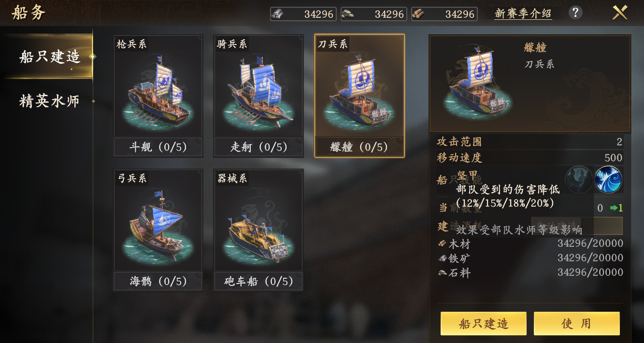This screenshot has width=644, height=343.
Task: Click the iron ingot resource icon at top
Action: [278, 14]
